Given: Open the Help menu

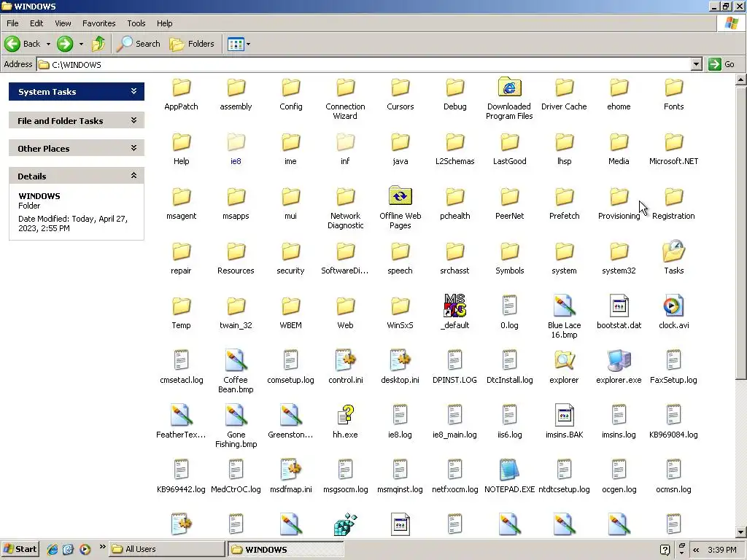Looking at the screenshot, I should (164, 23).
